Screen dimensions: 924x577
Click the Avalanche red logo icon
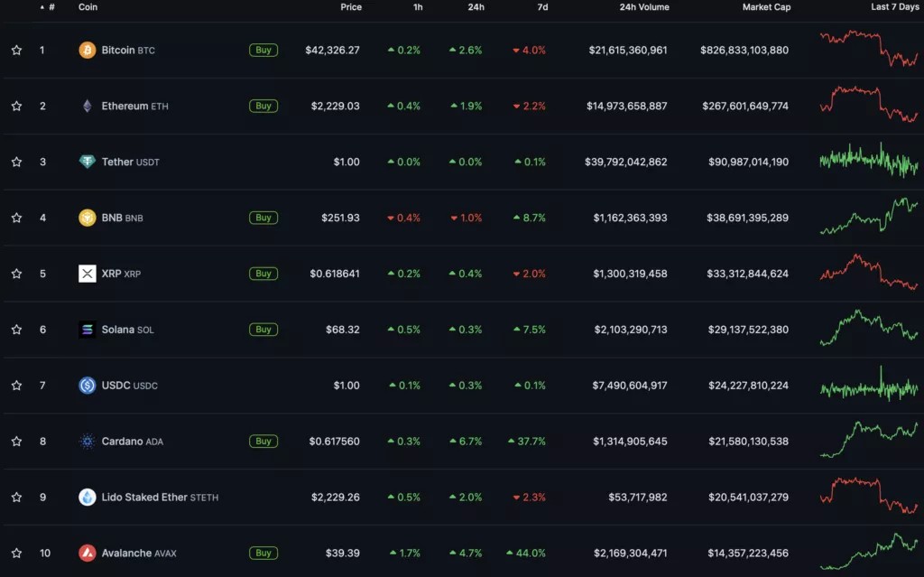point(88,553)
